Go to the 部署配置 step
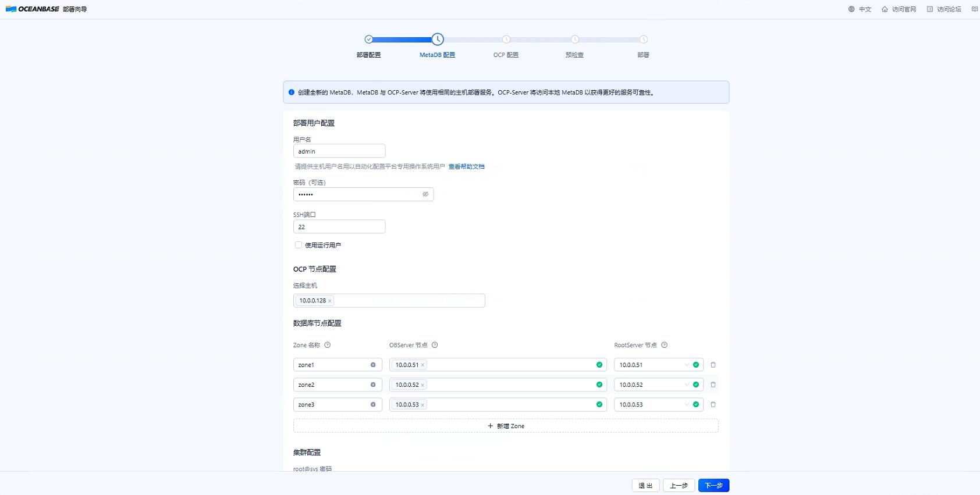The height and width of the screenshot is (495, 980). 368,55
